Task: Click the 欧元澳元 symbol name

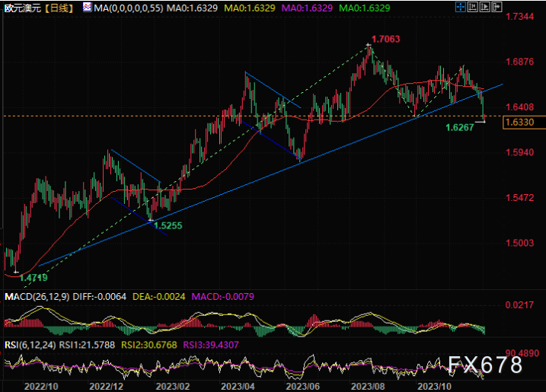Action: click(23, 8)
